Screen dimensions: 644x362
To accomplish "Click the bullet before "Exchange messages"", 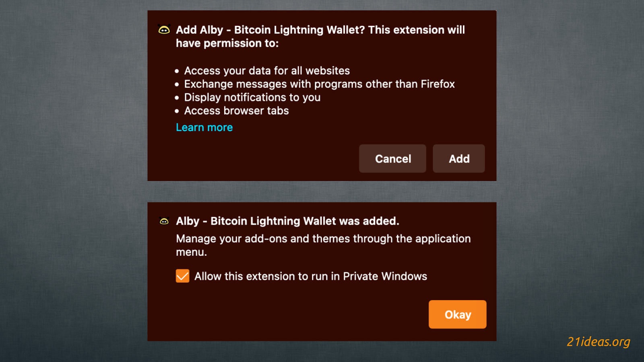I will point(177,84).
